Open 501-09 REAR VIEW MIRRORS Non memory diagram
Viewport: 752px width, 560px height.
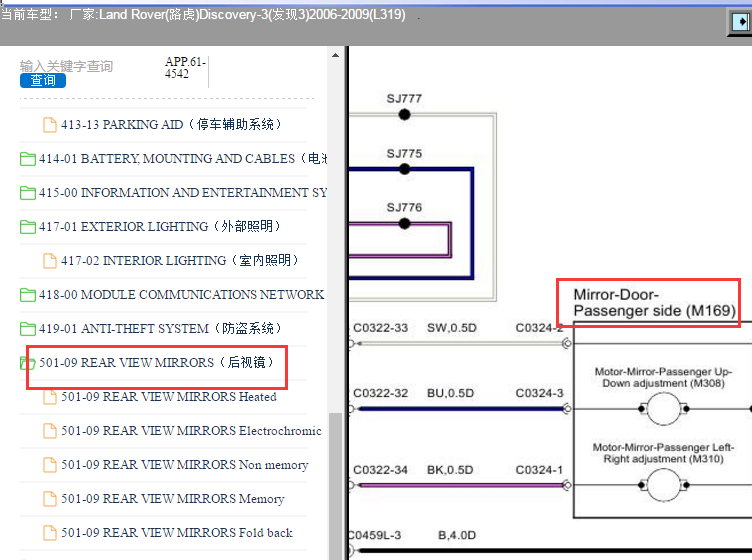coord(185,465)
